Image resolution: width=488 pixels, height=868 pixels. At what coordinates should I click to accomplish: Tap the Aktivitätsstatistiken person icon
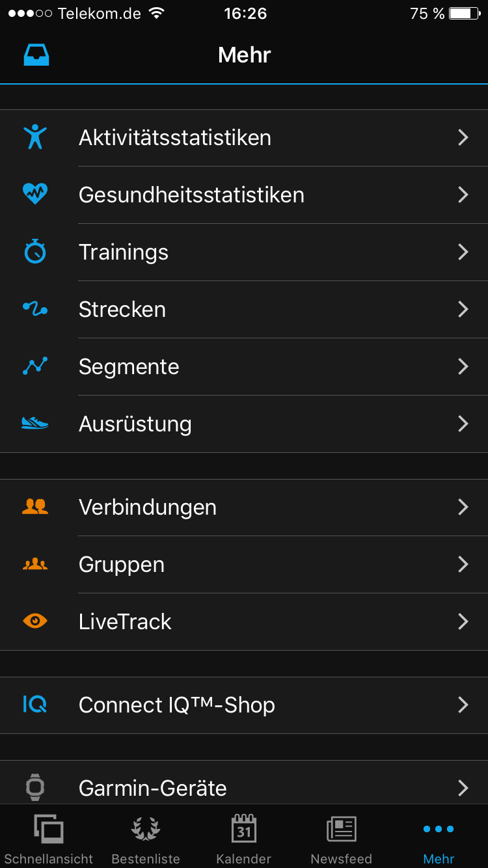[x=35, y=137]
